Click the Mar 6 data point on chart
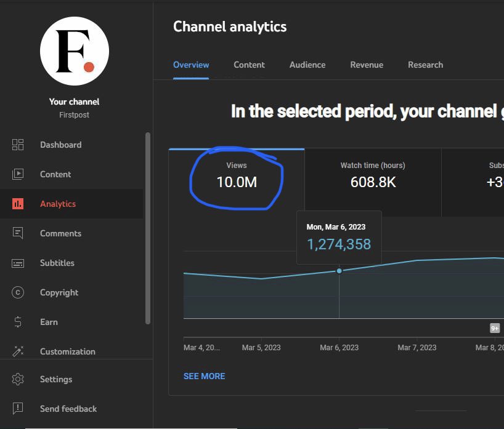This screenshot has height=429, width=504. point(339,271)
